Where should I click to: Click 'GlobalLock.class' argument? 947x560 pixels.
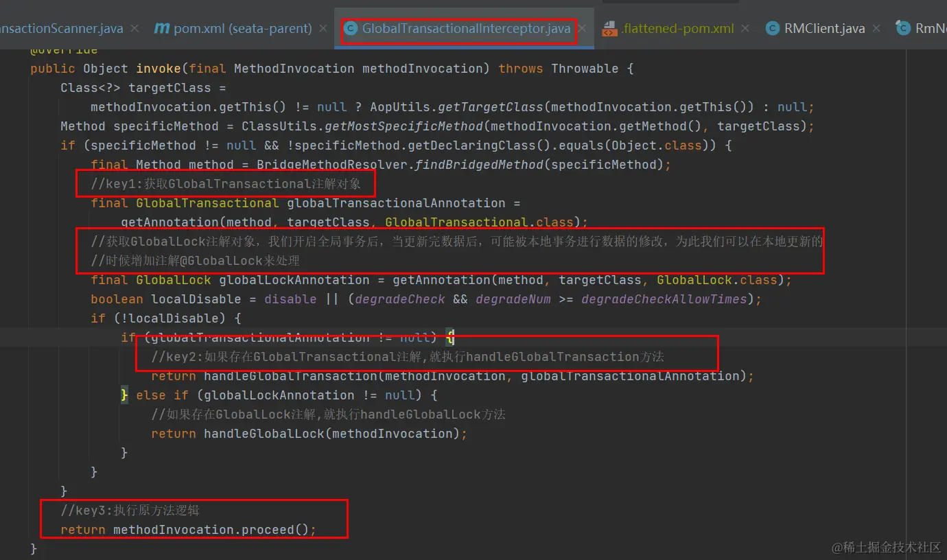point(717,280)
